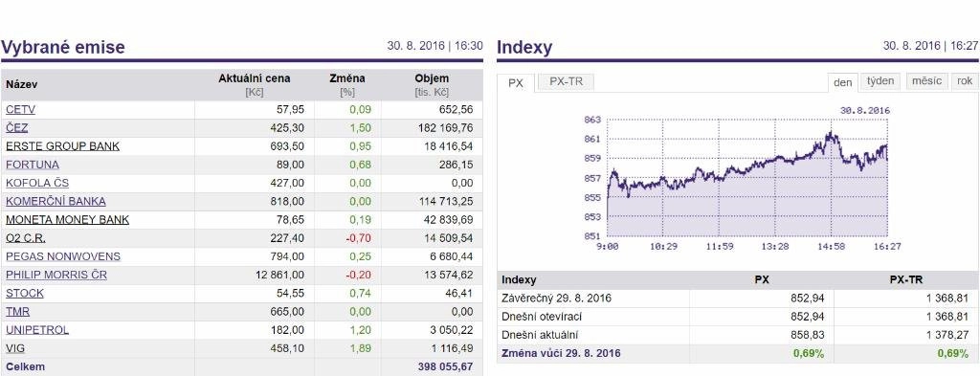
Task: Open ERSTE GROUP BANK details
Action: click(x=62, y=146)
